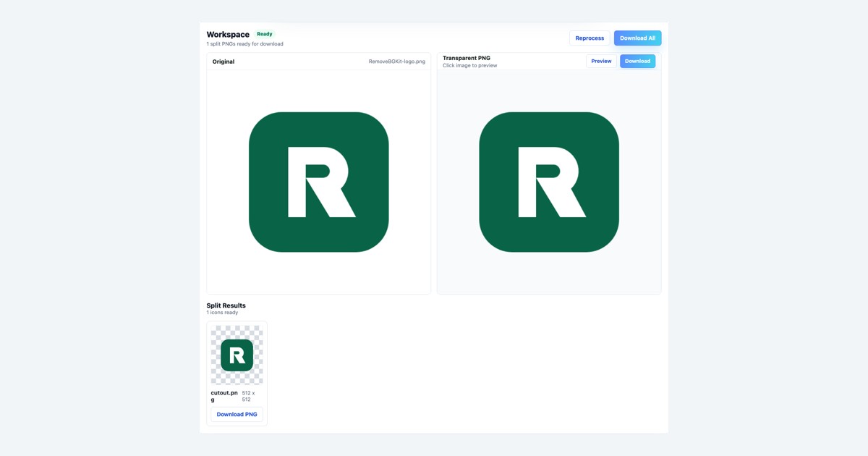Click the Split Results heading

(x=226, y=305)
